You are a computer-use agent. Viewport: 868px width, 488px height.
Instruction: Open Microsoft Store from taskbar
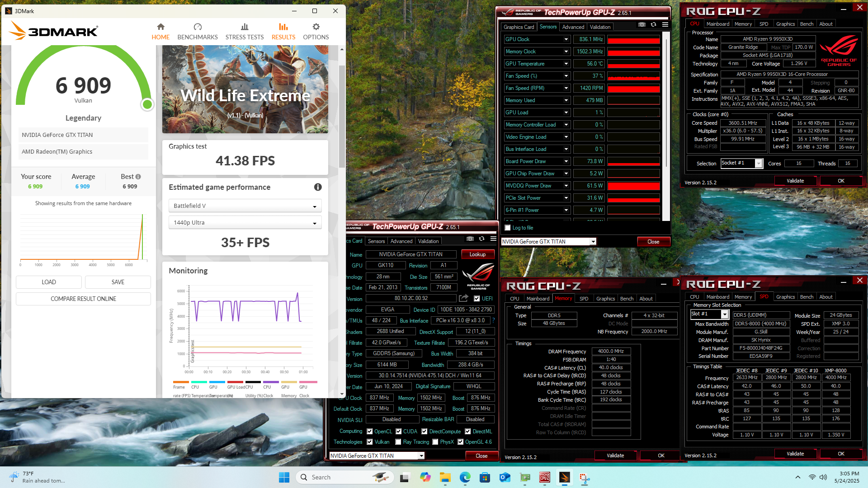click(x=485, y=477)
